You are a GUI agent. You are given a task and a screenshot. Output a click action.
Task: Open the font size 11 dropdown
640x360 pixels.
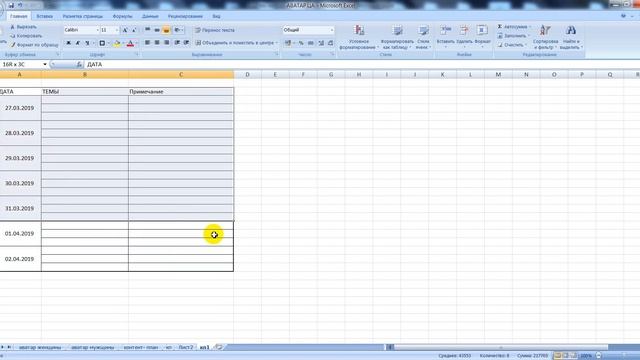point(117,30)
